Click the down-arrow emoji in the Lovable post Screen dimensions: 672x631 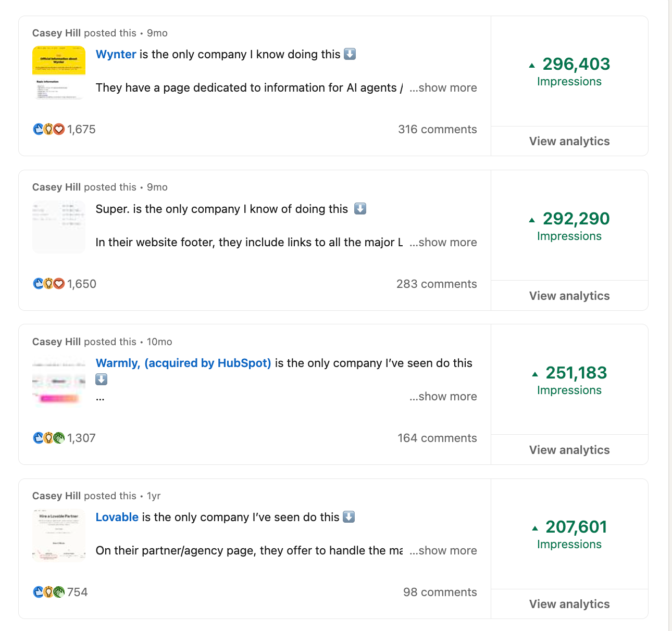click(349, 517)
